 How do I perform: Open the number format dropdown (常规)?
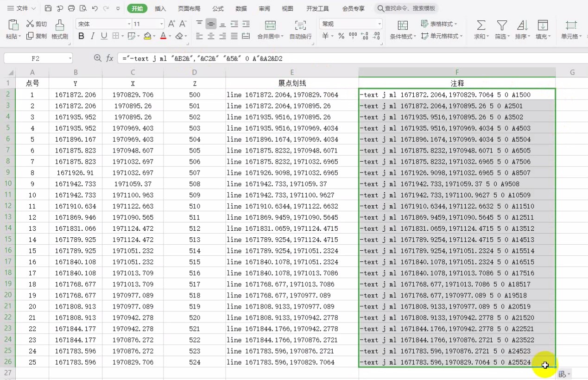(379, 24)
